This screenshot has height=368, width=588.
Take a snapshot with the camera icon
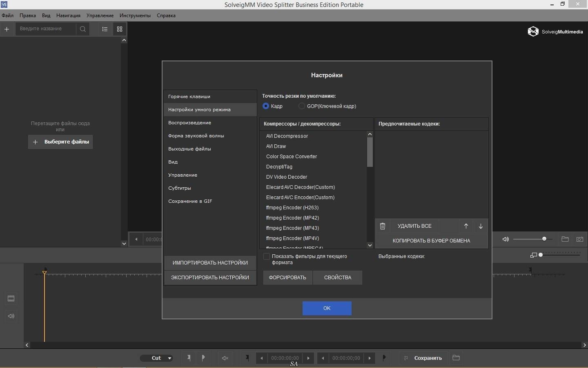580,239
